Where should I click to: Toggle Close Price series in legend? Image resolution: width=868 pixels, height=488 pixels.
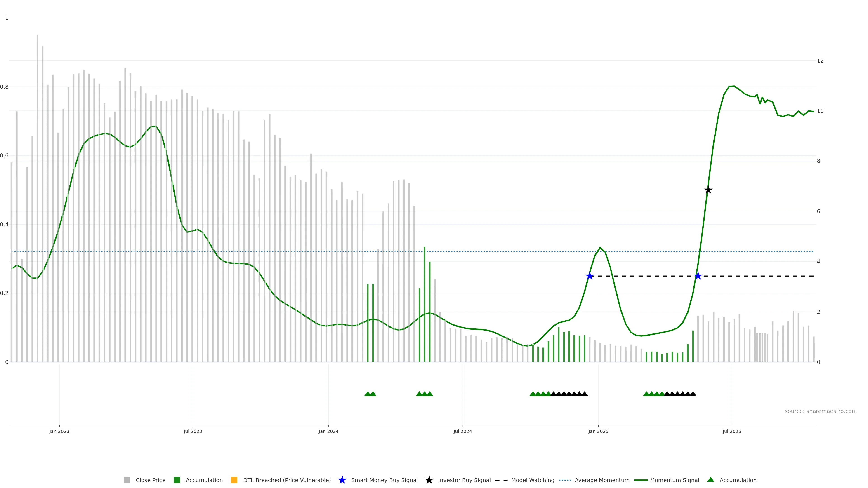(150, 480)
